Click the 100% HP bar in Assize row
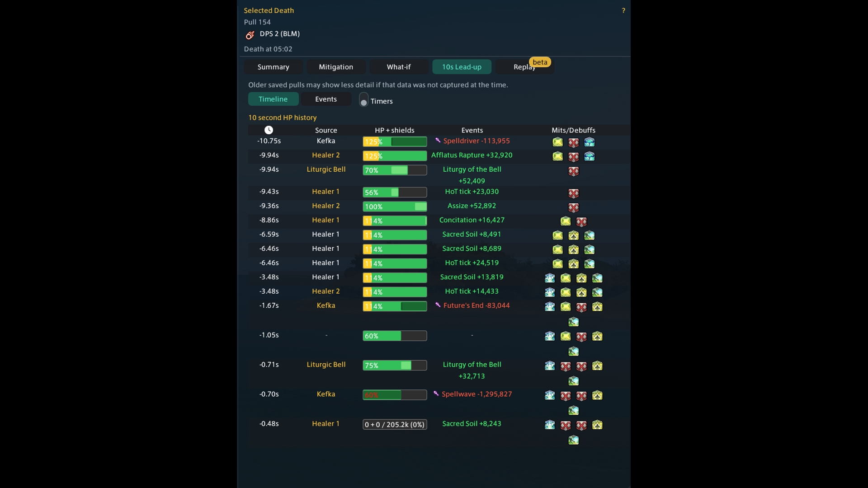This screenshot has height=488, width=868. click(x=395, y=206)
